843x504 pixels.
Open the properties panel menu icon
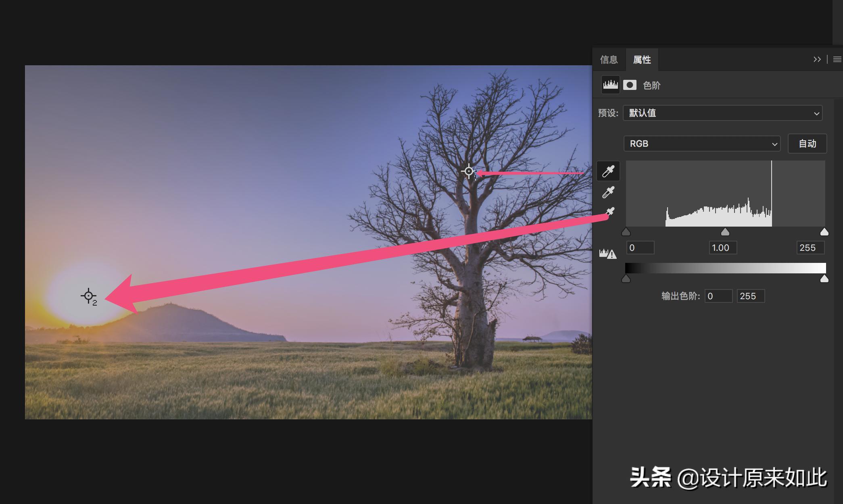pos(837,60)
